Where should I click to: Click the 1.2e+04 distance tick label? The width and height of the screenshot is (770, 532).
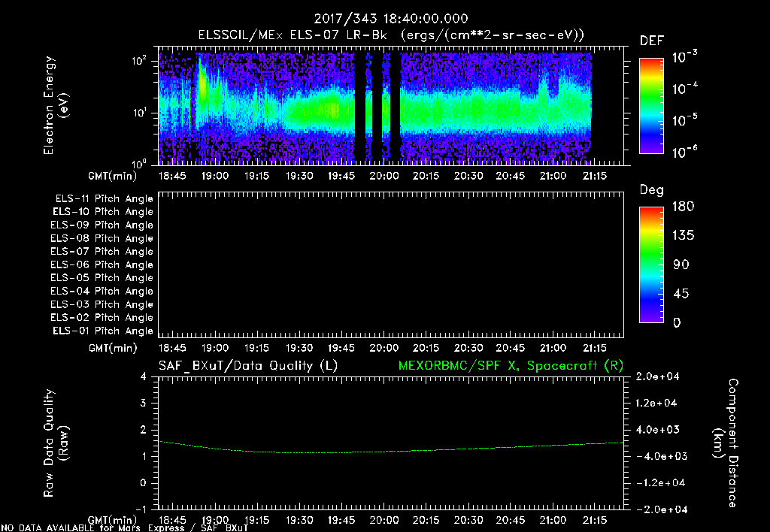coord(656,403)
